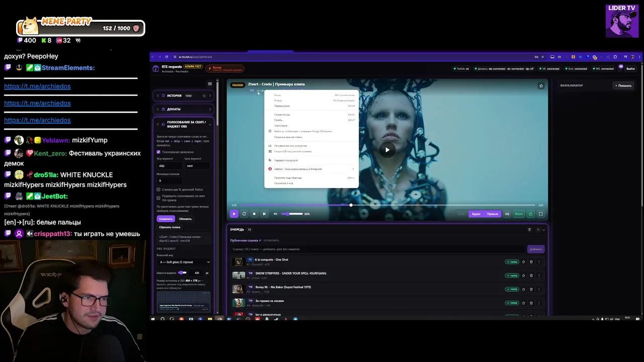Switch player to Превью mode

[x=493, y=214]
